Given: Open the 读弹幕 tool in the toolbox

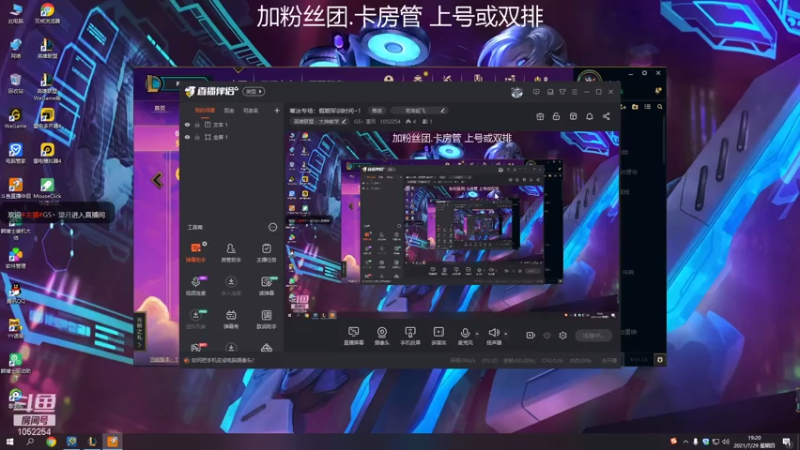Looking at the screenshot, I should (x=266, y=286).
